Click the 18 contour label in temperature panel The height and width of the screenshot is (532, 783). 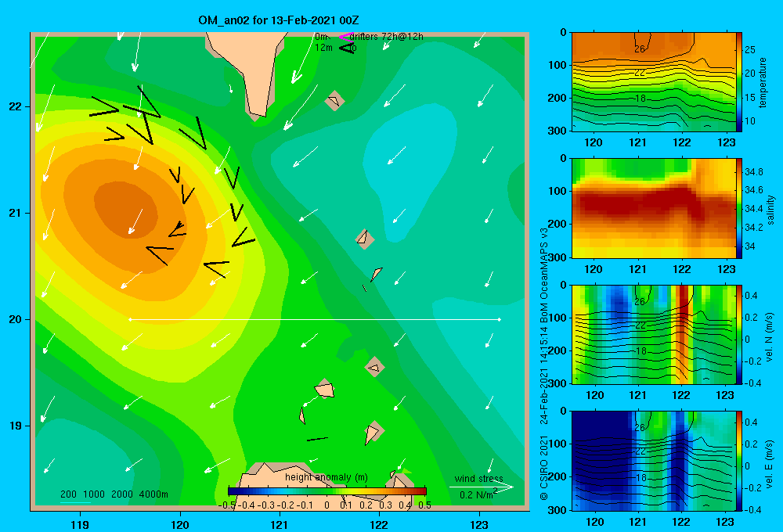click(640, 99)
